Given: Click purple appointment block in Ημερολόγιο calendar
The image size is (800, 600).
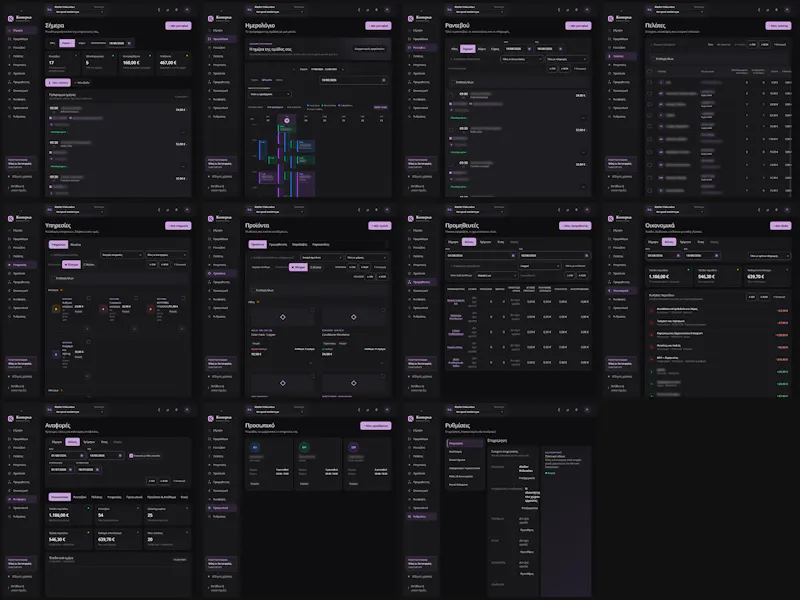Looking at the screenshot, I should (305, 185).
